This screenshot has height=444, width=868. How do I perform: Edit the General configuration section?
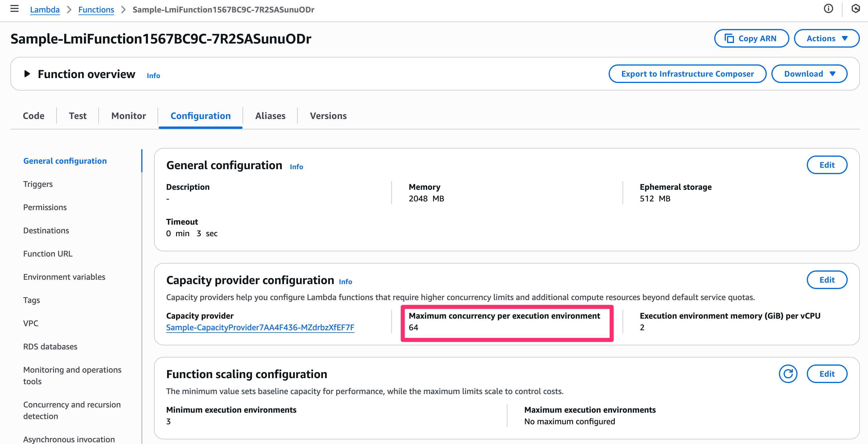pyautogui.click(x=827, y=165)
